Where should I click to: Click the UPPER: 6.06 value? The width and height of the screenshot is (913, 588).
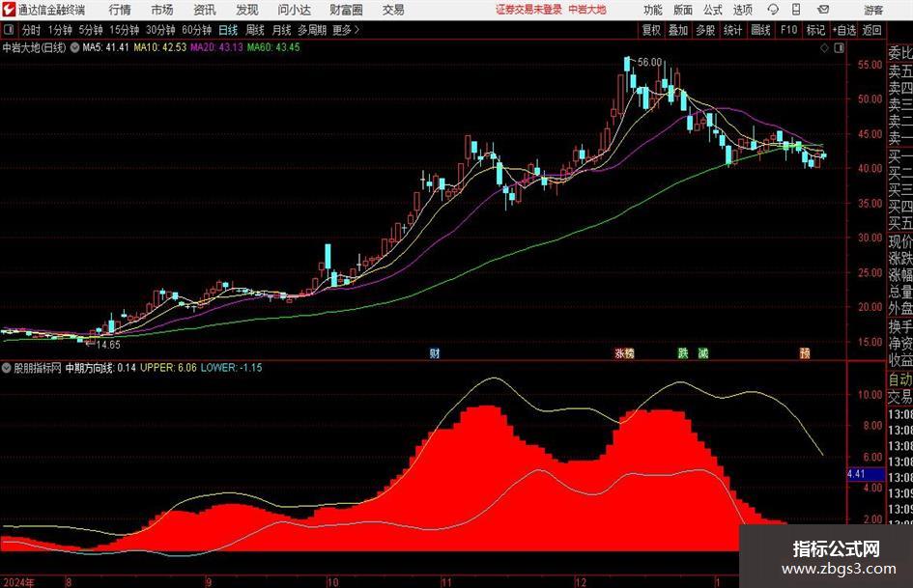click(x=168, y=368)
